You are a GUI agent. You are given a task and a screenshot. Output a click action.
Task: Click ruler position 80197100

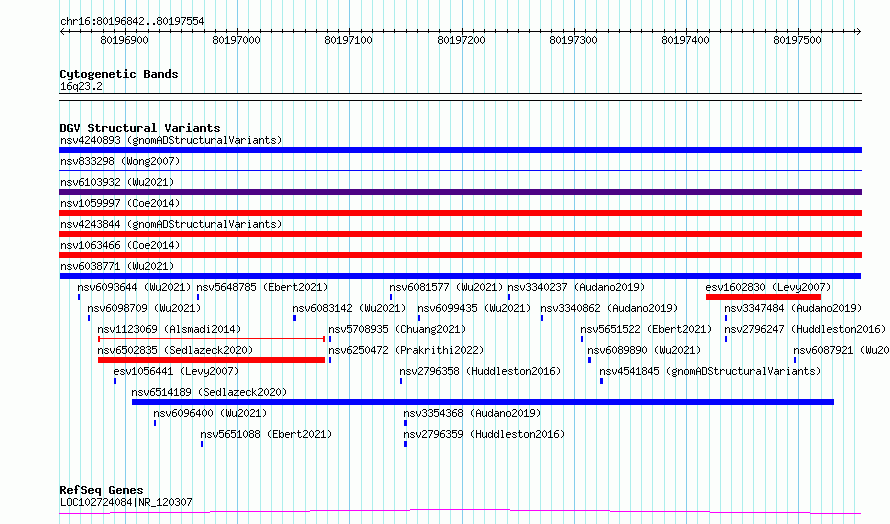(349, 40)
